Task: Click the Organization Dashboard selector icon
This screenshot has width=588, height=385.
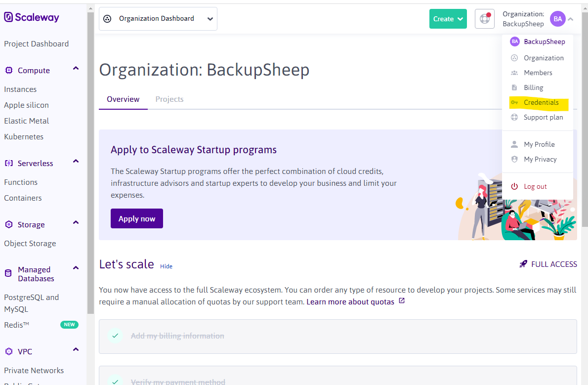Action: 107,19
